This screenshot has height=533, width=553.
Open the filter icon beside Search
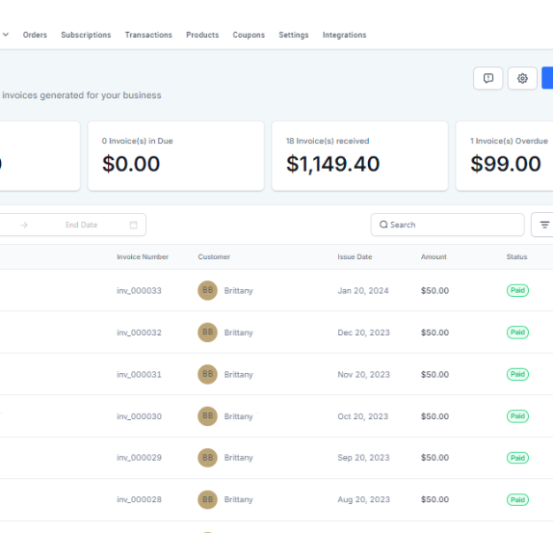544,225
